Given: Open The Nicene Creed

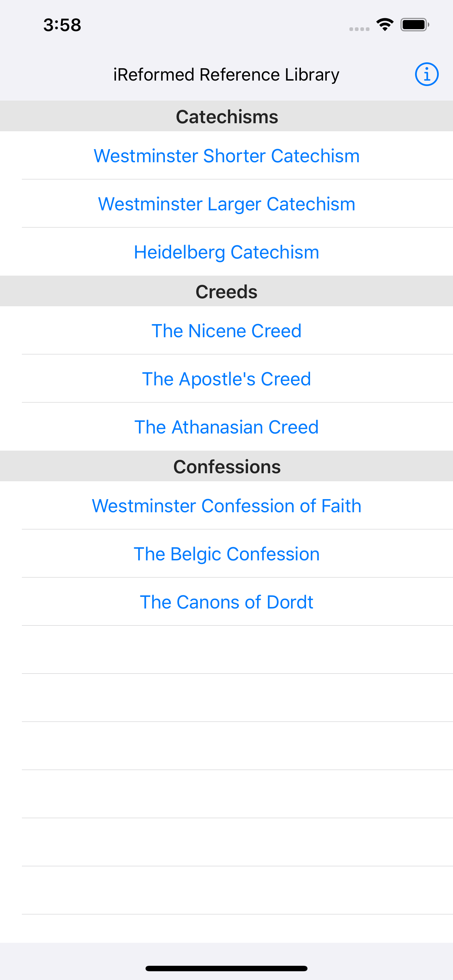Looking at the screenshot, I should coord(226,331).
